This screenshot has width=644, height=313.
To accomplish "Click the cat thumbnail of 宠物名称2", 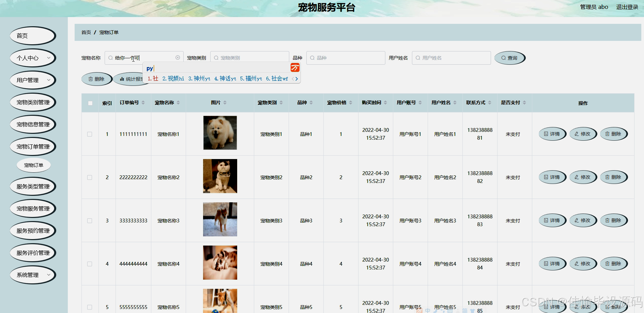I will pyautogui.click(x=220, y=176).
